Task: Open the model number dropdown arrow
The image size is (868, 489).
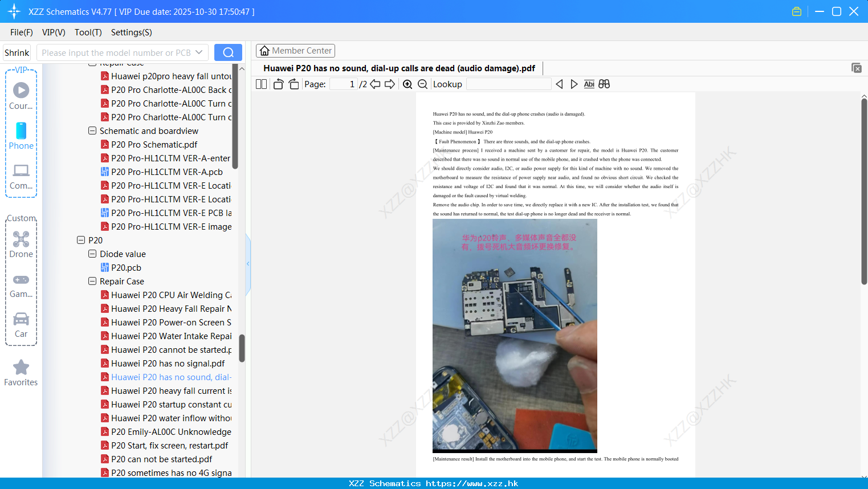Action: [x=199, y=52]
